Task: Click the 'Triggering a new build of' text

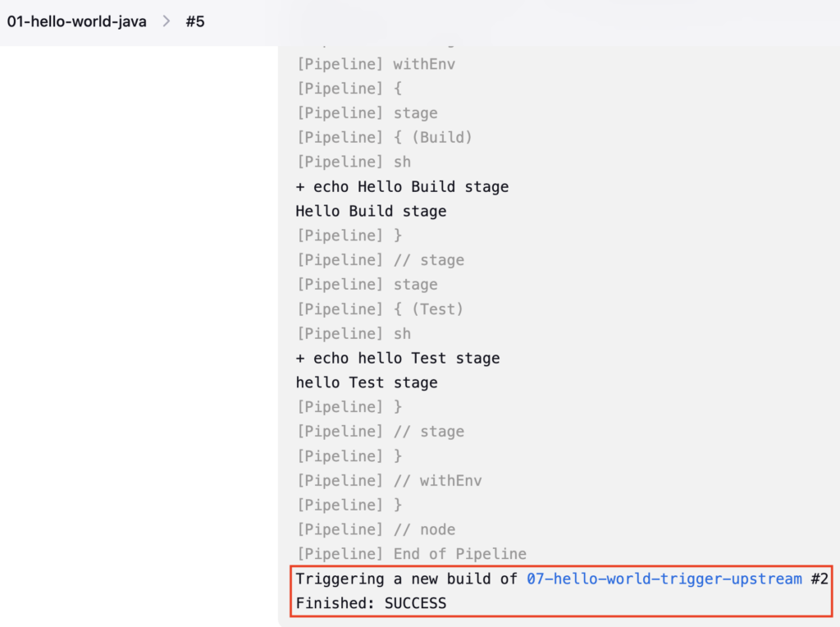Action: click(407, 579)
